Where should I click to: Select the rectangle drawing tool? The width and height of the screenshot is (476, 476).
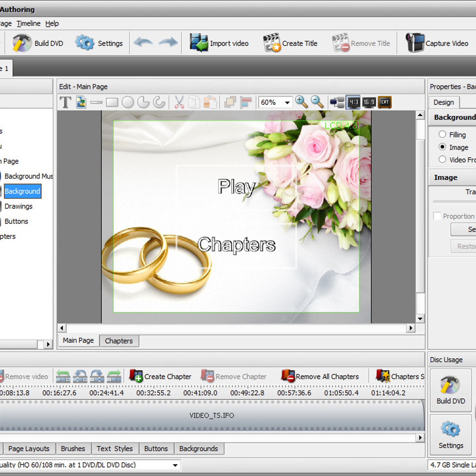(112, 102)
